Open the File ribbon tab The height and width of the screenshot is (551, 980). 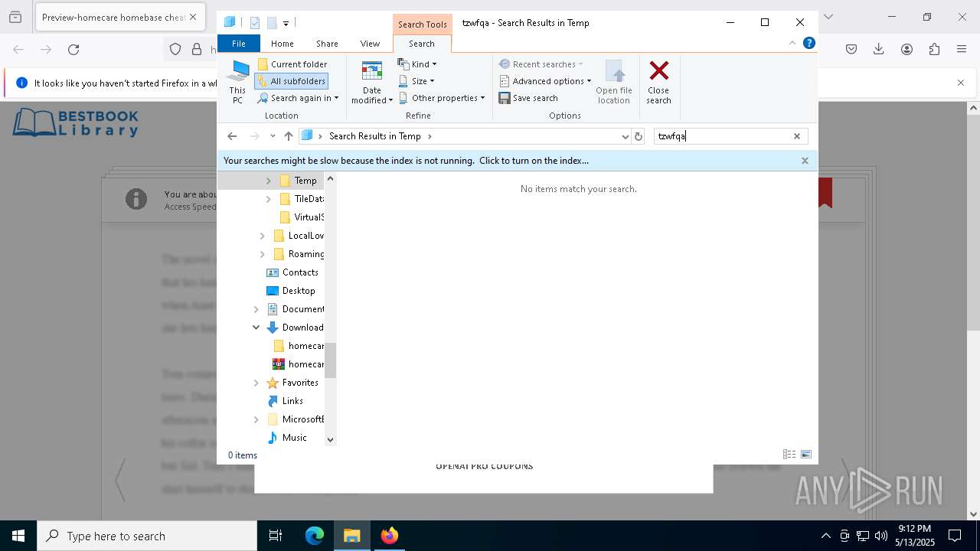point(239,44)
